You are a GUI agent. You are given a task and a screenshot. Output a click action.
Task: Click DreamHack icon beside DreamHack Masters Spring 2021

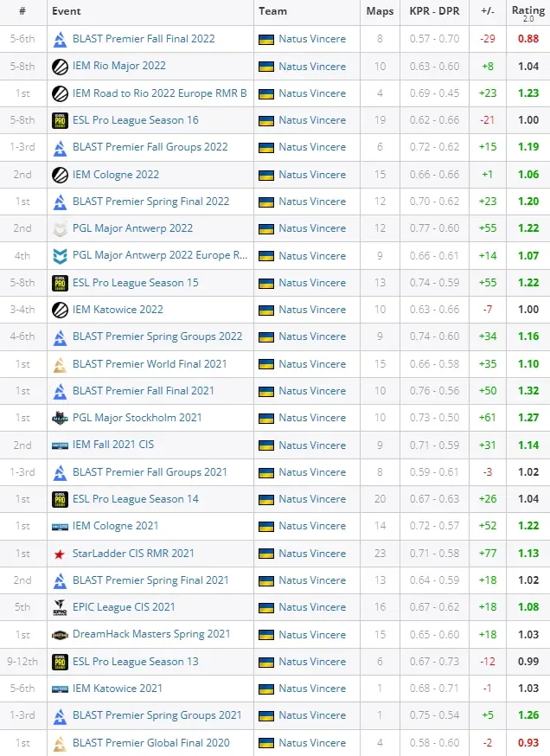[60, 635]
